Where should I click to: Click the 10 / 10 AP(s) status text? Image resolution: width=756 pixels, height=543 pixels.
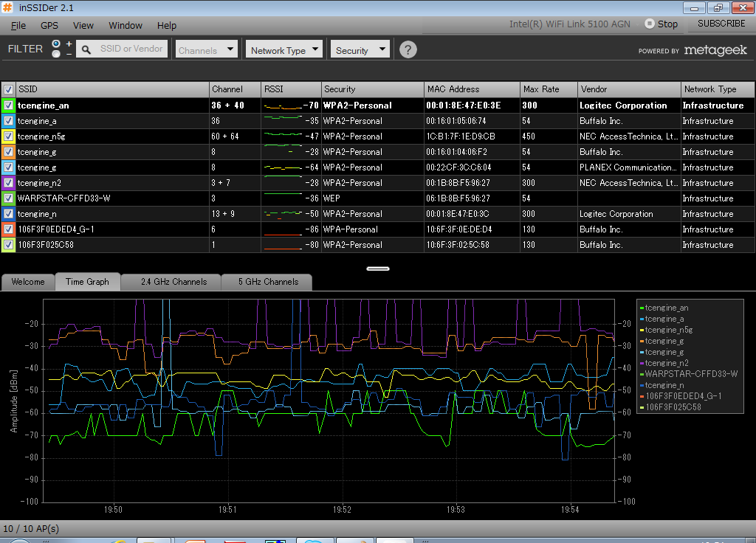pos(31,528)
